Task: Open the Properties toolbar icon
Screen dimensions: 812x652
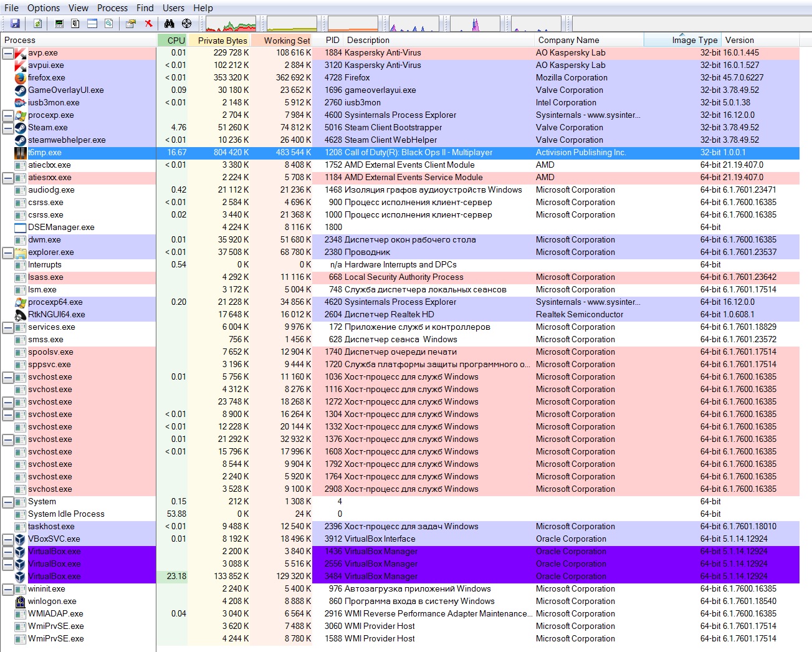Action: click(x=131, y=24)
